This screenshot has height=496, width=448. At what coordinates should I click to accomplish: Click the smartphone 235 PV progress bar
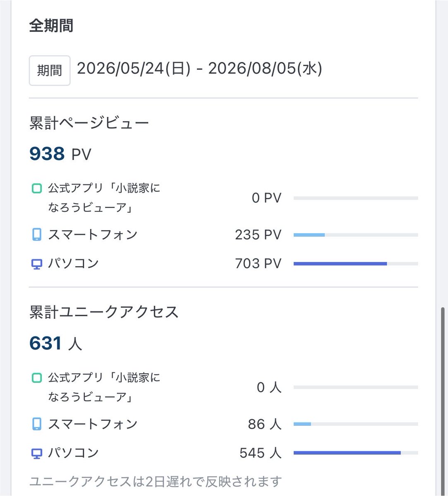pos(356,235)
